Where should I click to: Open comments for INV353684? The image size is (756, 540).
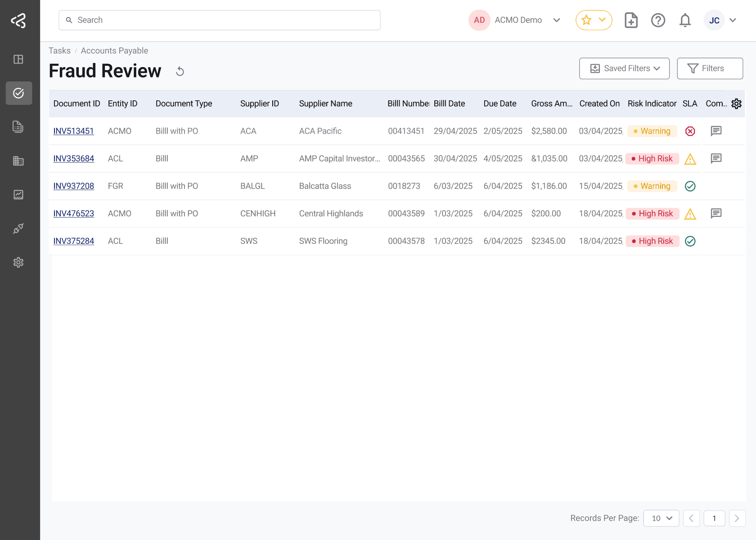(716, 158)
